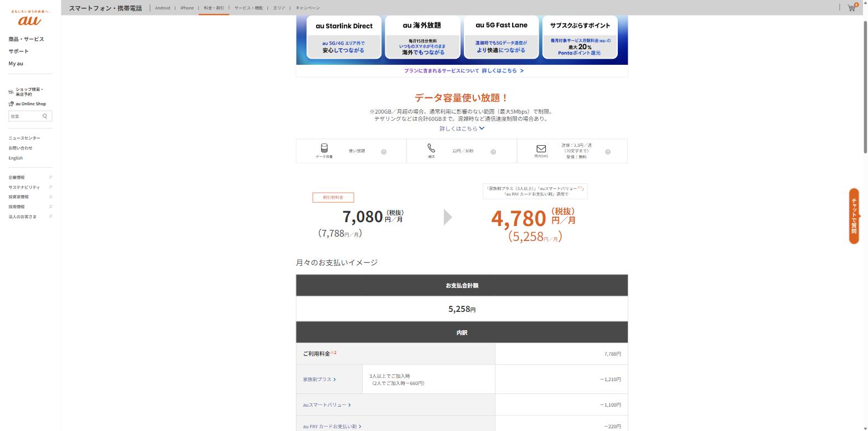Open サポート sidebar menu

pyautogui.click(x=18, y=51)
